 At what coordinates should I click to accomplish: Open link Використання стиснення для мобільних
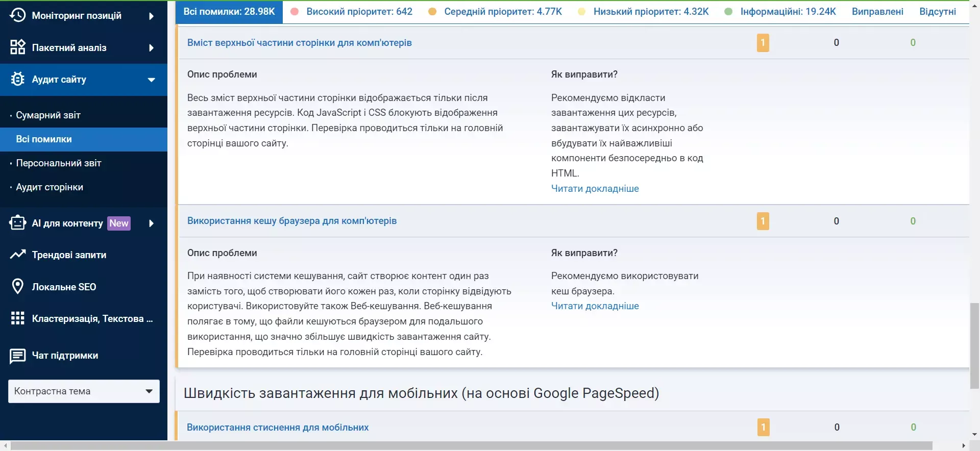278,428
